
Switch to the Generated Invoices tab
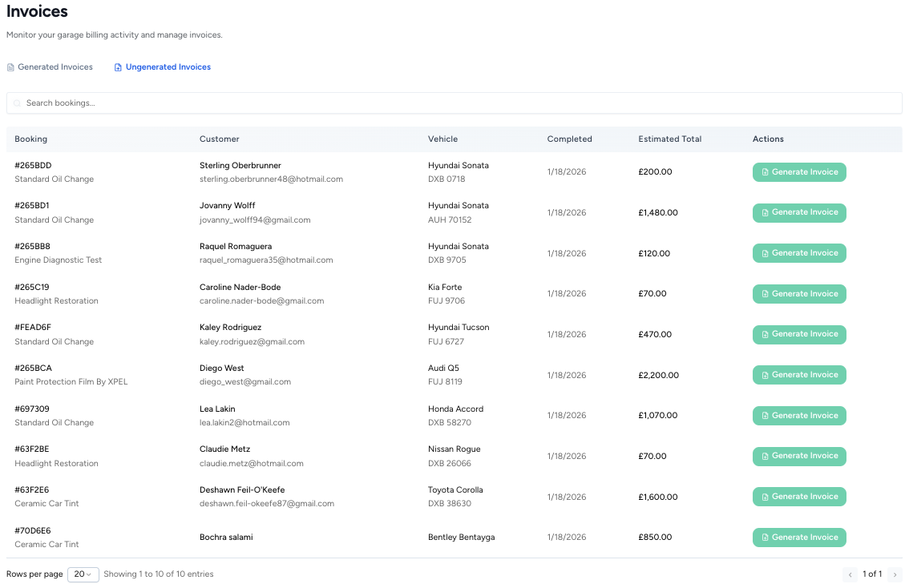50,66
